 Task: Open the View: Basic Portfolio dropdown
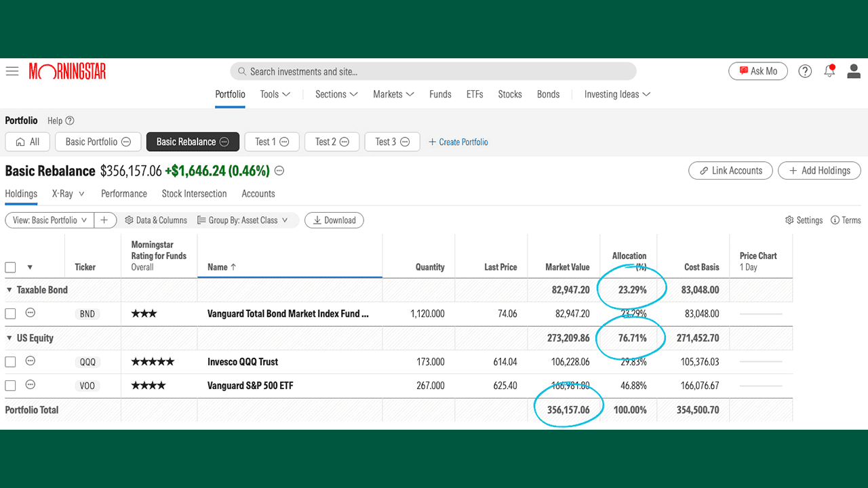tap(49, 220)
